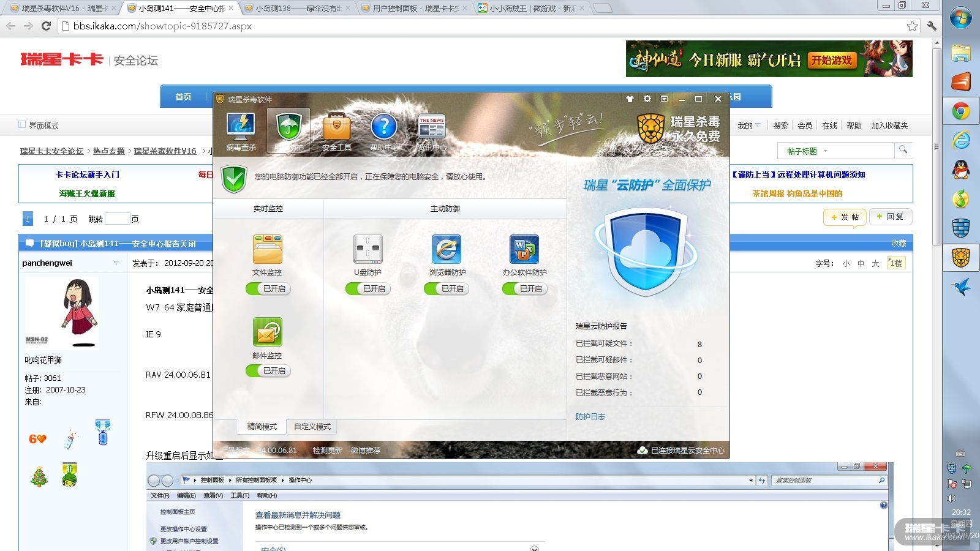Click the 文件监控 file monitor icon
Image resolution: width=980 pixels, height=551 pixels.
(x=267, y=249)
